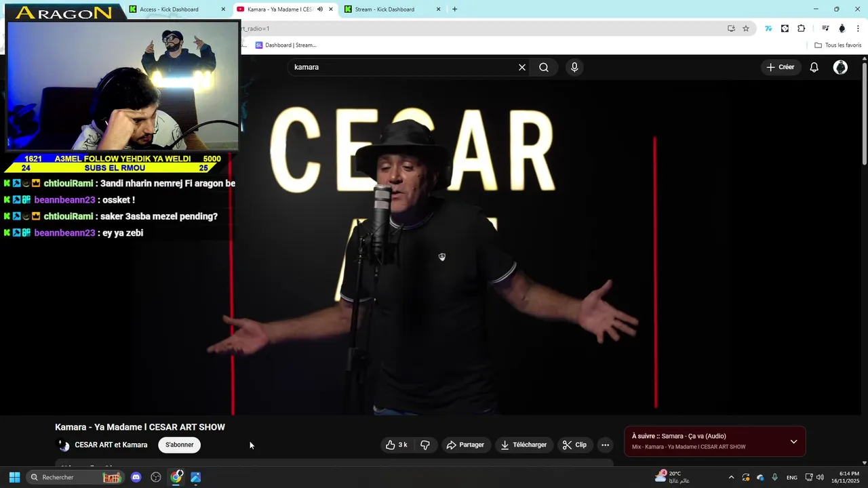
Task: Click the browser address bar
Action: click(481, 28)
